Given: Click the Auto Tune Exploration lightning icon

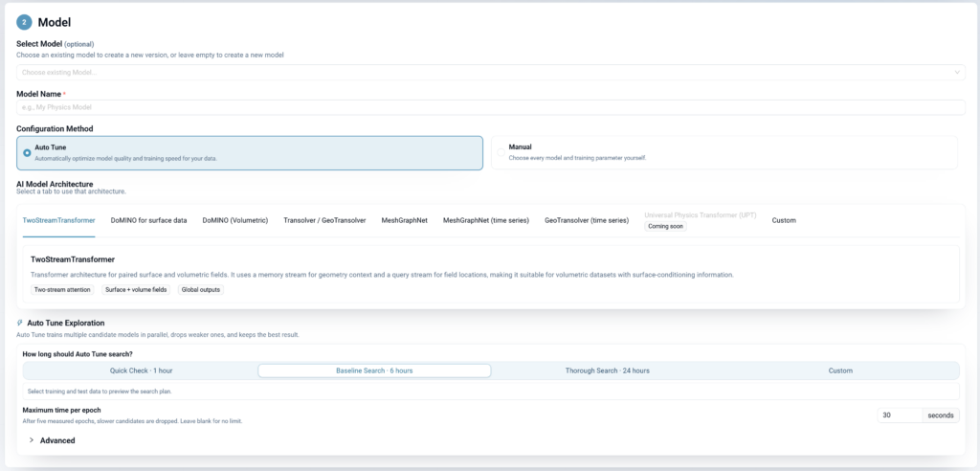Looking at the screenshot, I should (20, 323).
